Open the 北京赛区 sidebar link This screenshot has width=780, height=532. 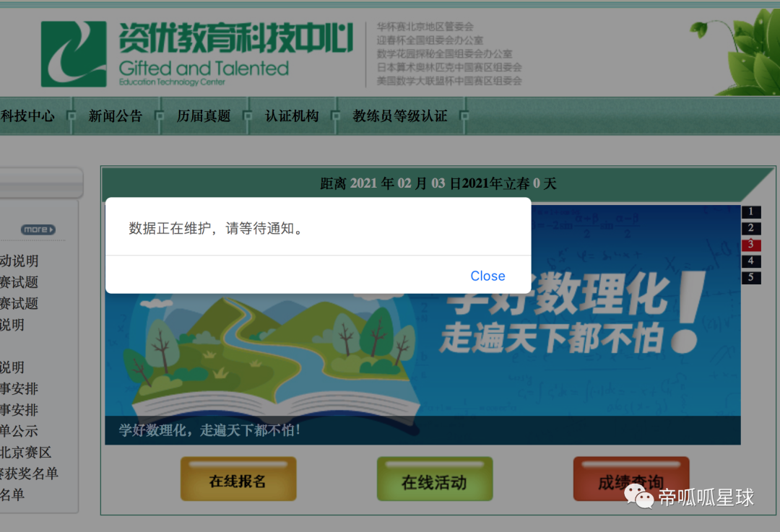point(23,453)
